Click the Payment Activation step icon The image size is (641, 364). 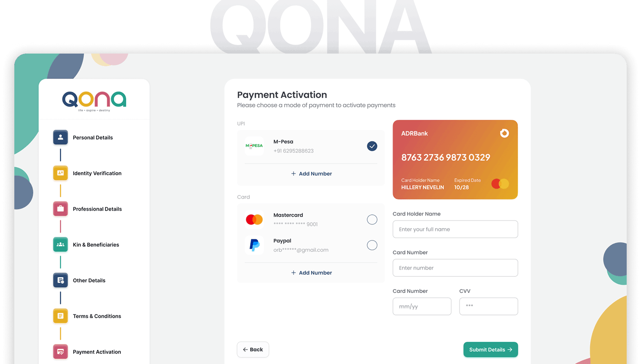(61, 352)
